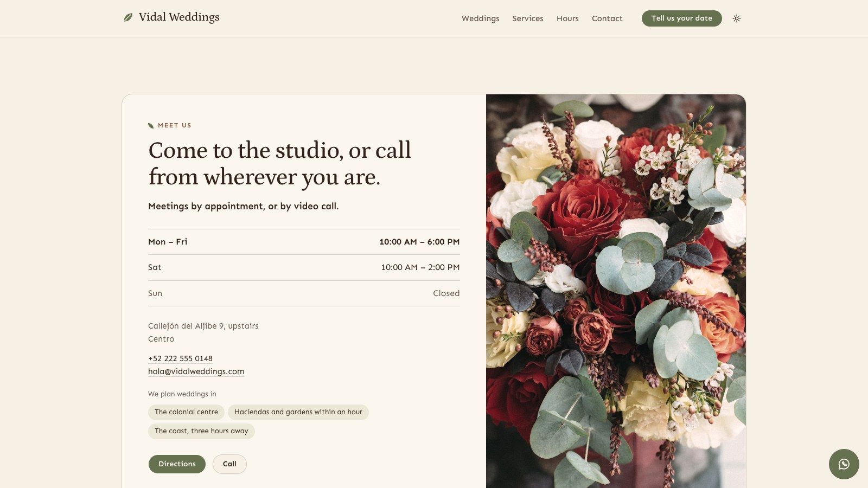Click the leaf logo icon beside Vidal Weddings
The height and width of the screenshot is (488, 868).
128,17
